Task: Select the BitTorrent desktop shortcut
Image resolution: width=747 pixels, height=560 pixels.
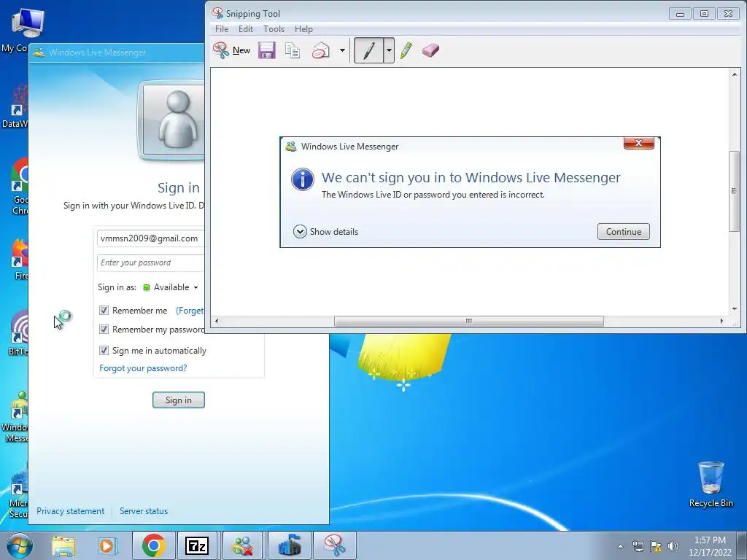Action: tap(18, 332)
